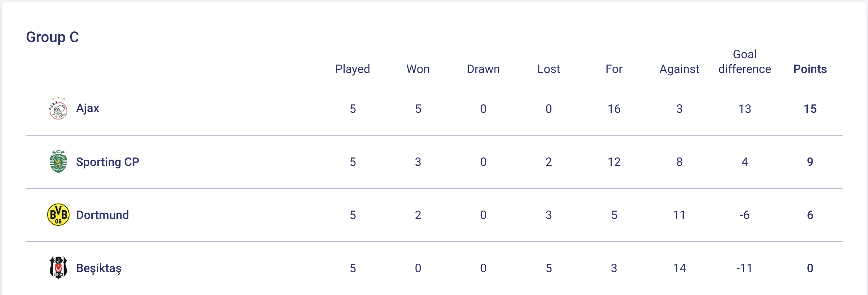
Task: Click the Played column header
Action: tap(352, 69)
